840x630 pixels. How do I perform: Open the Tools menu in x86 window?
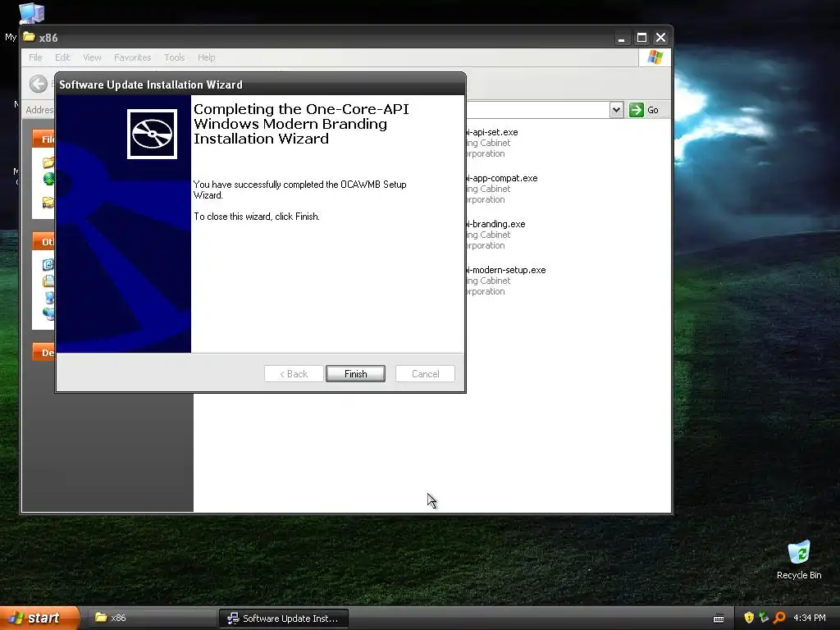(174, 57)
